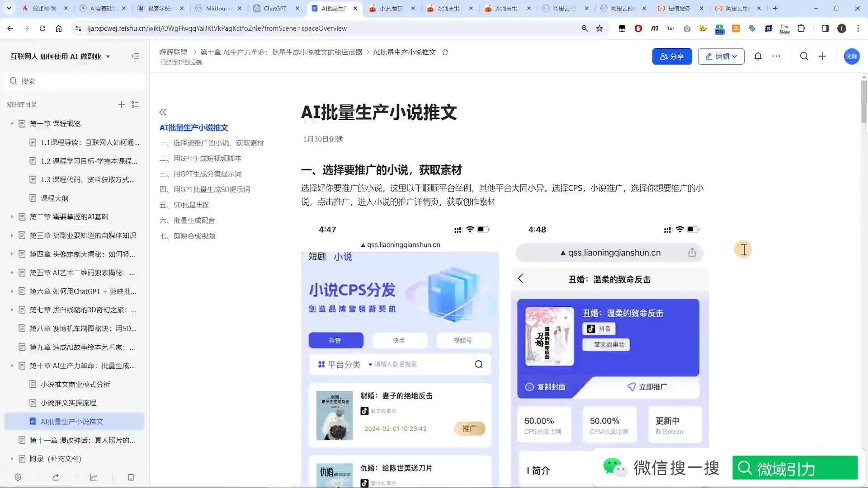
Task: Open 小说推文商业模式分析 page
Action: coord(75,385)
